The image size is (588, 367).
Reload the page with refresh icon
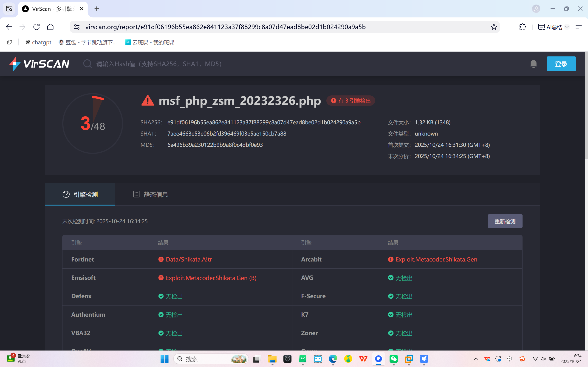point(37,27)
